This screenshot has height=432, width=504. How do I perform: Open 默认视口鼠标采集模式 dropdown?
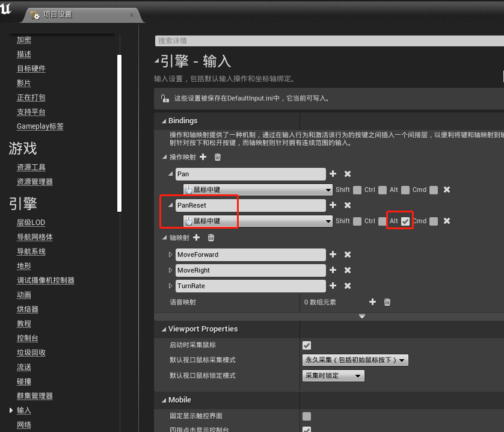(x=355, y=360)
